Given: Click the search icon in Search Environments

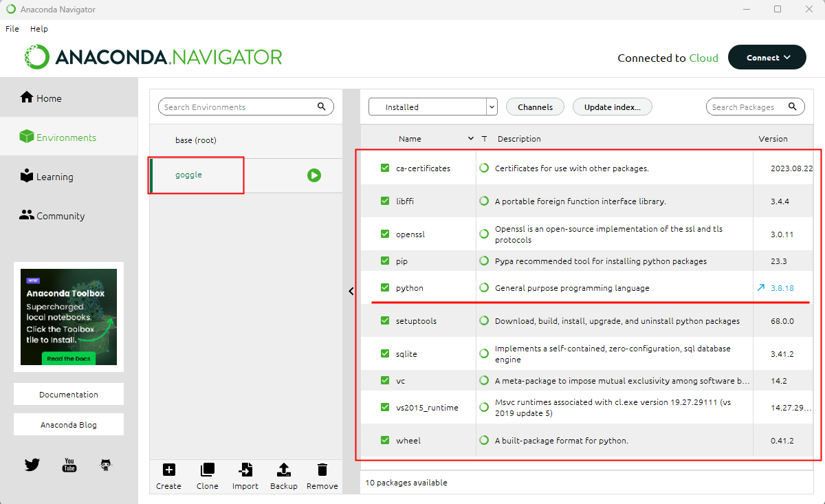Looking at the screenshot, I should click(x=322, y=107).
